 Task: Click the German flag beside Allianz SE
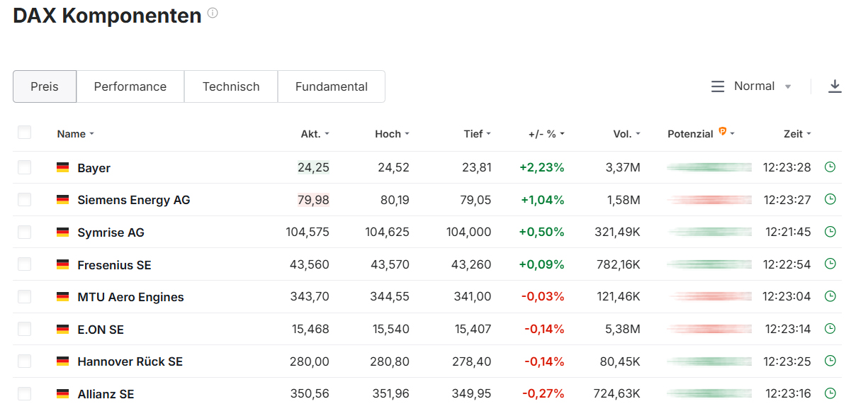tap(63, 393)
